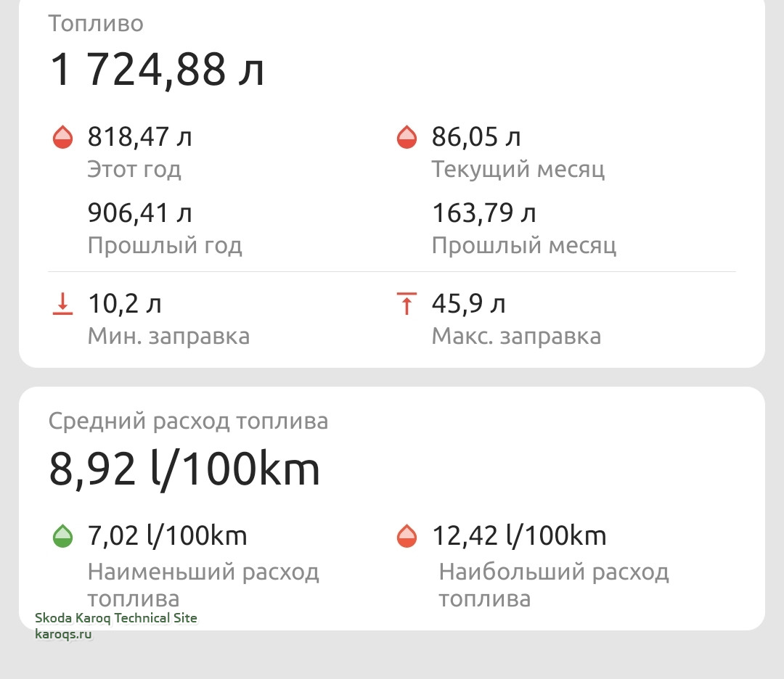Tap the red drop icon beside 12,42 l/100km
The image size is (784, 679).
(x=407, y=537)
